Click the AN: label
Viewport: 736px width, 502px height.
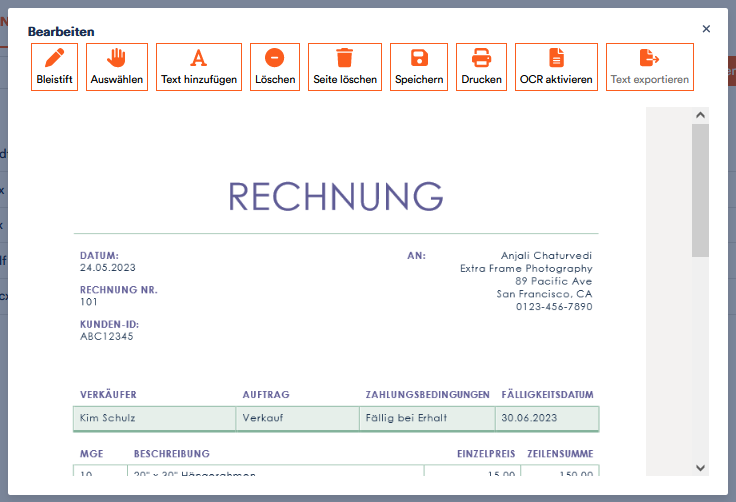coord(416,255)
